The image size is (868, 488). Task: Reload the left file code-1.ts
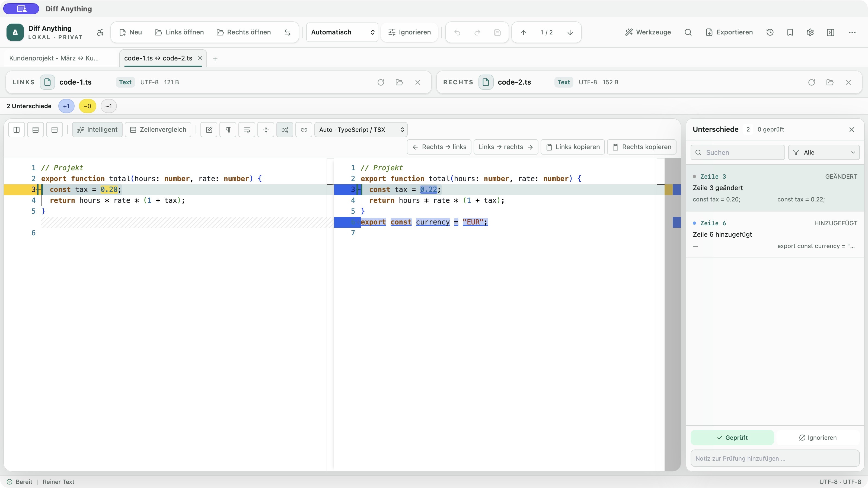click(x=381, y=82)
